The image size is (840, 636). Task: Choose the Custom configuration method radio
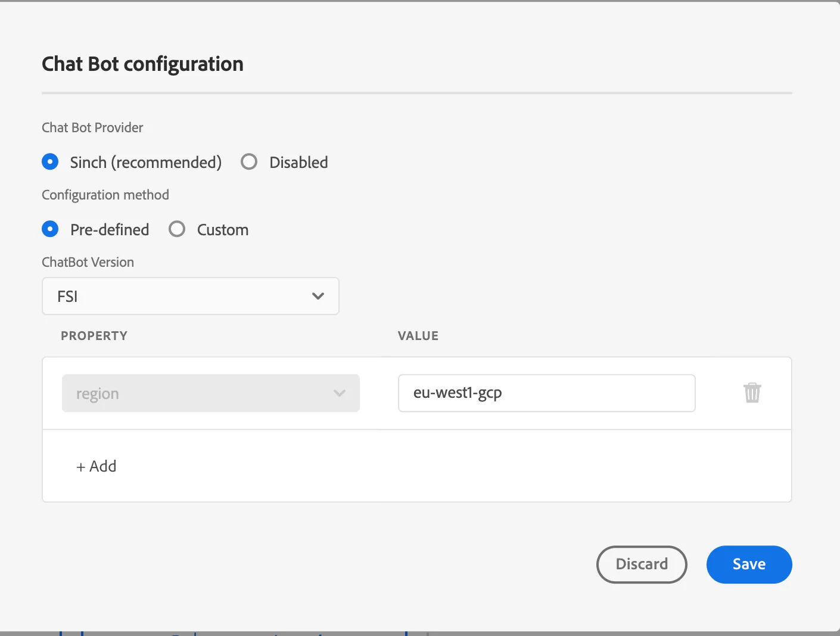pos(177,229)
